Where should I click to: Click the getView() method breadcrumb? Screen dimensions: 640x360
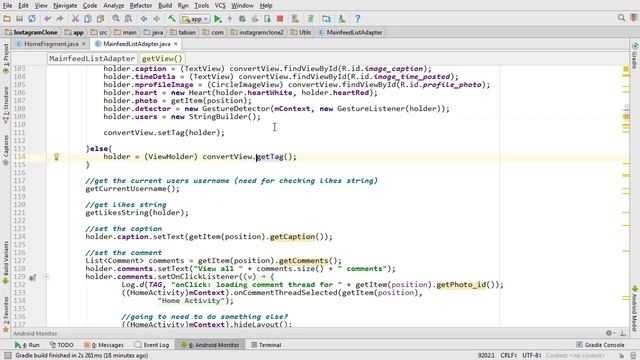click(x=162, y=58)
